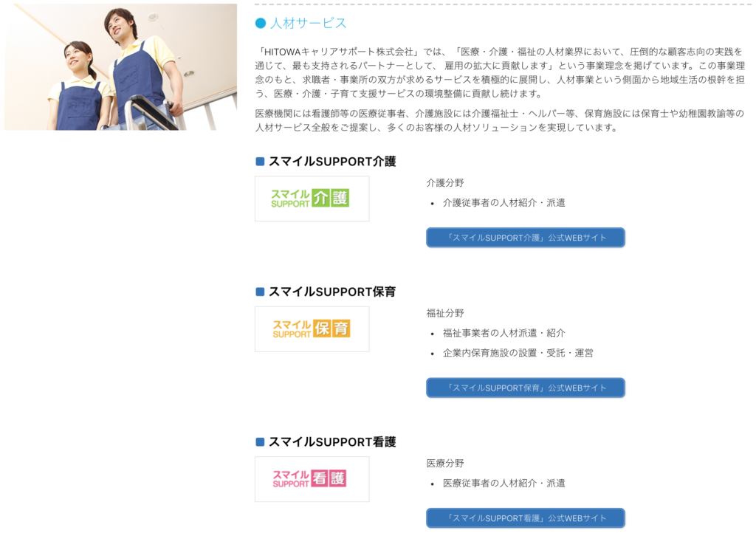Click the スマイルSUPPORT看護 pink logo
Screen dimensions: 756x533
[x=312, y=479]
